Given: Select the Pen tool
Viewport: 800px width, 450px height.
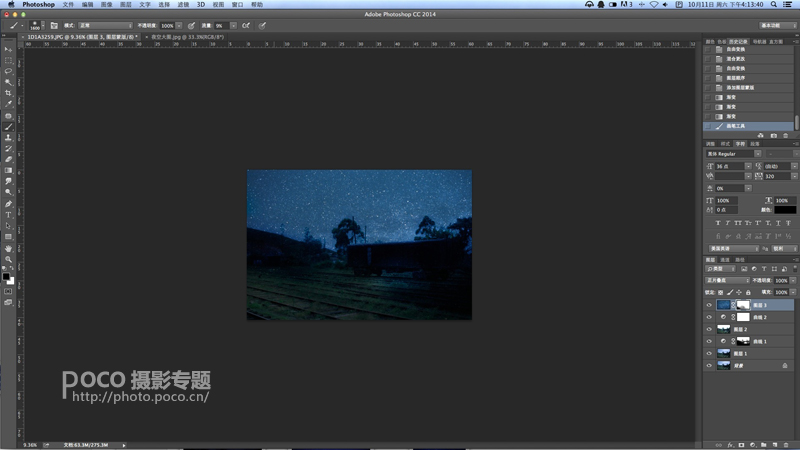Looking at the screenshot, I should (8, 204).
